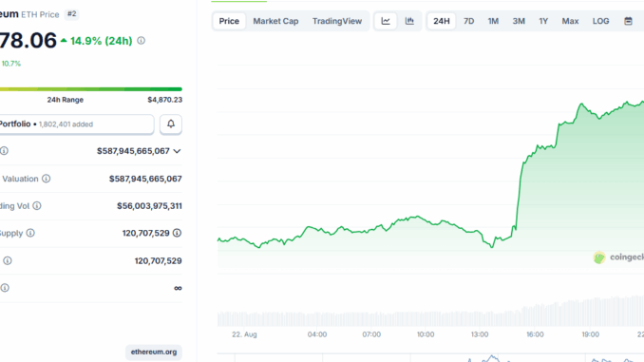Click the 24h Range progress bar

click(91, 89)
